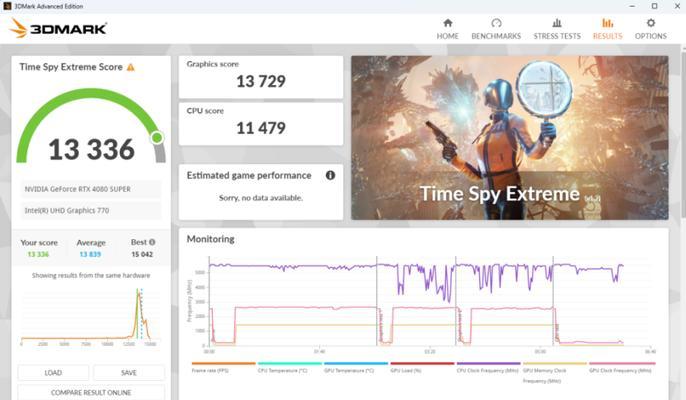This screenshot has width=686, height=400.
Task: Click the estimated game performance info icon
Action: tap(330, 175)
